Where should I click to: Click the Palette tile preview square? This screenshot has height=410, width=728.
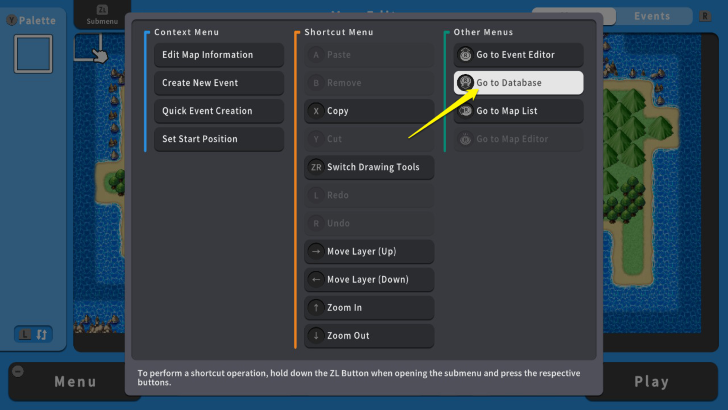pos(33,54)
